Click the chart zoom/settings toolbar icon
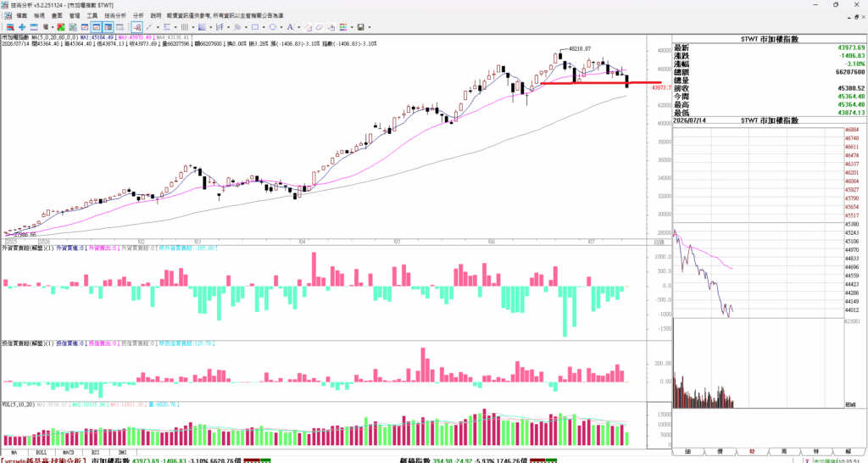 pyautogui.click(x=120, y=26)
